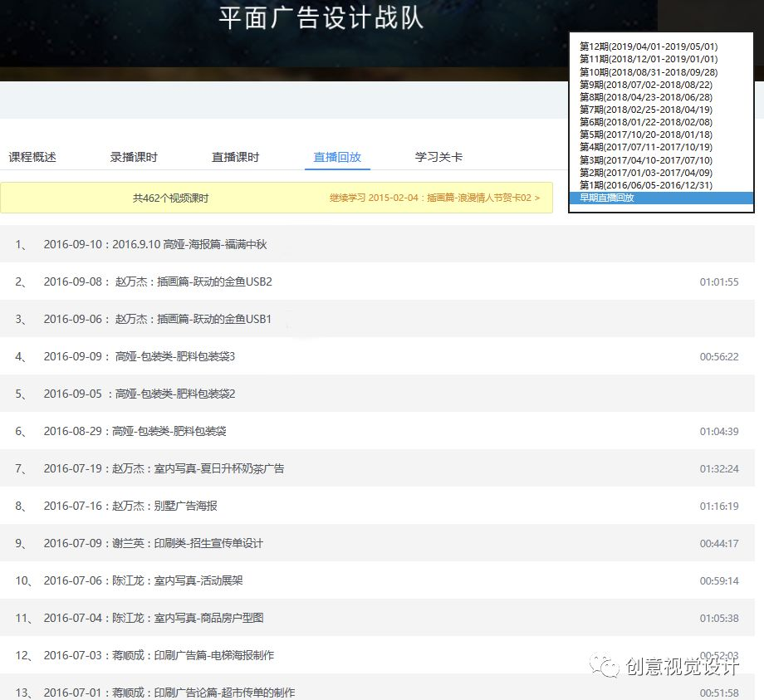764x700 pixels.
Task: Play lesson 6 高娅-包装类-肥料包装袋
Action: click(377, 431)
